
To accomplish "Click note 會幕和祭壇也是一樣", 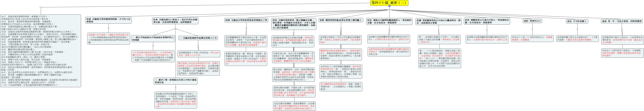I will (246, 59).
